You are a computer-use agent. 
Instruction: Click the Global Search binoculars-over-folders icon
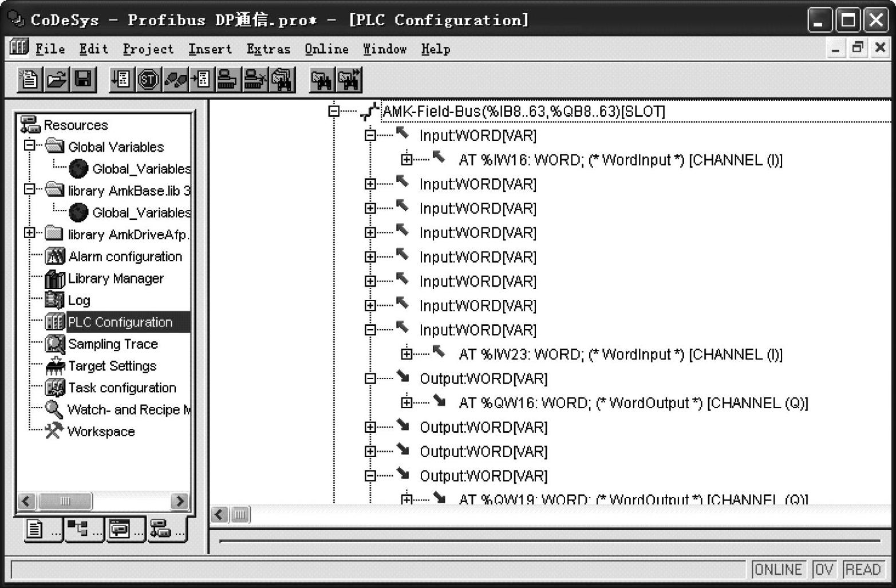pyautogui.click(x=282, y=80)
